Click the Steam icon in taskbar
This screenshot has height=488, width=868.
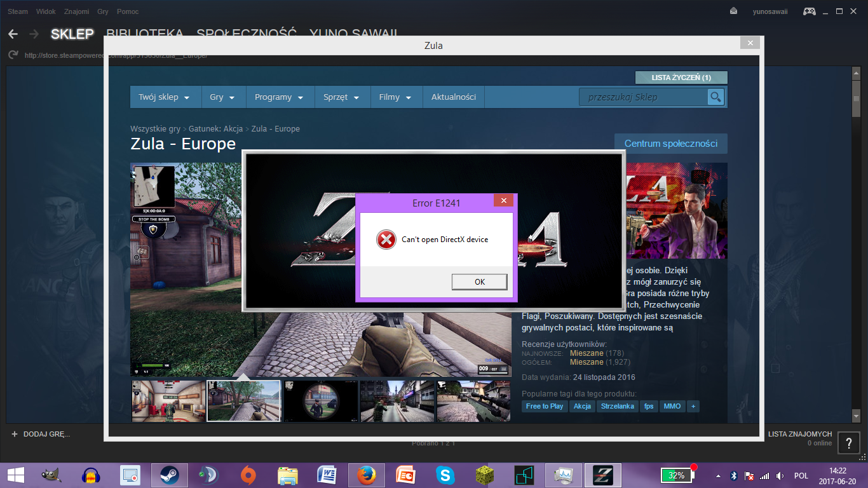(x=169, y=475)
